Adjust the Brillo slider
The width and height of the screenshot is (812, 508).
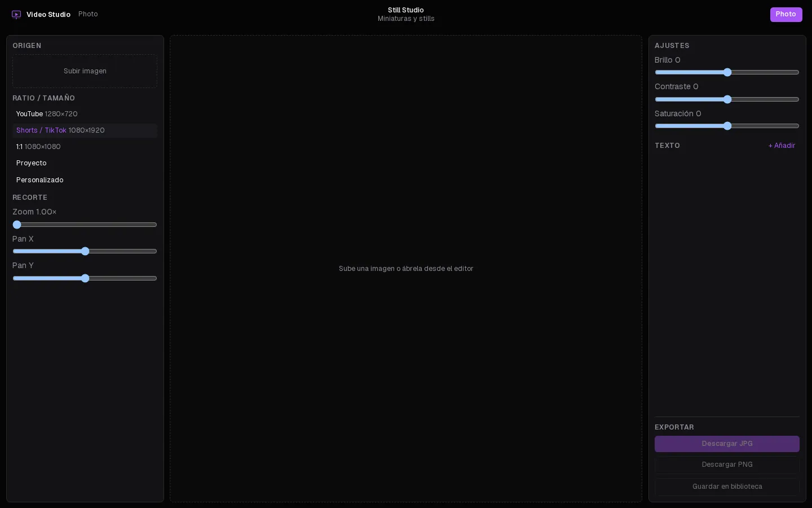tap(727, 72)
